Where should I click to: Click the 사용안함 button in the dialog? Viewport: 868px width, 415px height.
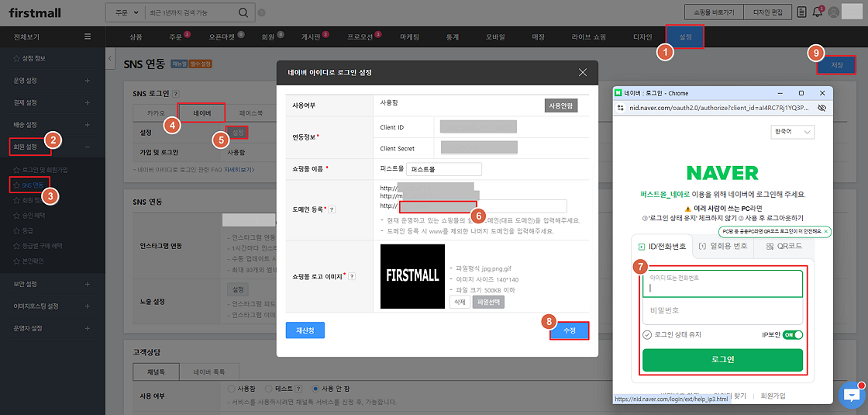coord(561,105)
